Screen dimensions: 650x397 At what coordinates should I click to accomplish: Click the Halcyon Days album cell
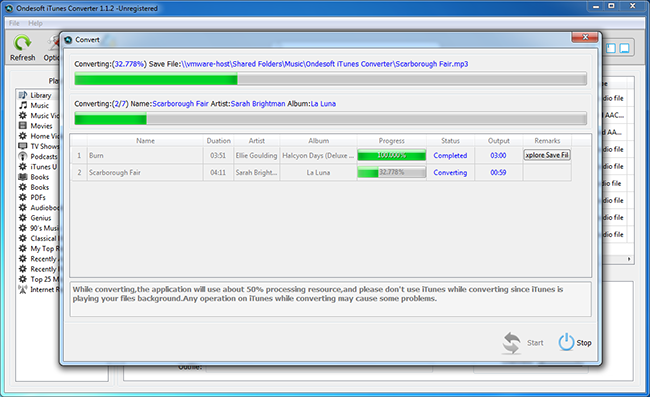(318, 155)
